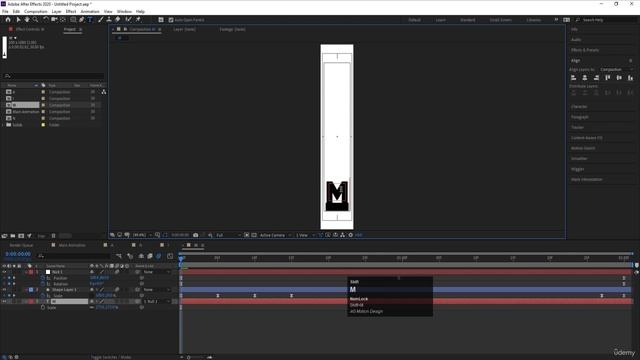This screenshot has height=360, width=640.
Task: Open the Effects & Presets panel
Action: [585, 50]
